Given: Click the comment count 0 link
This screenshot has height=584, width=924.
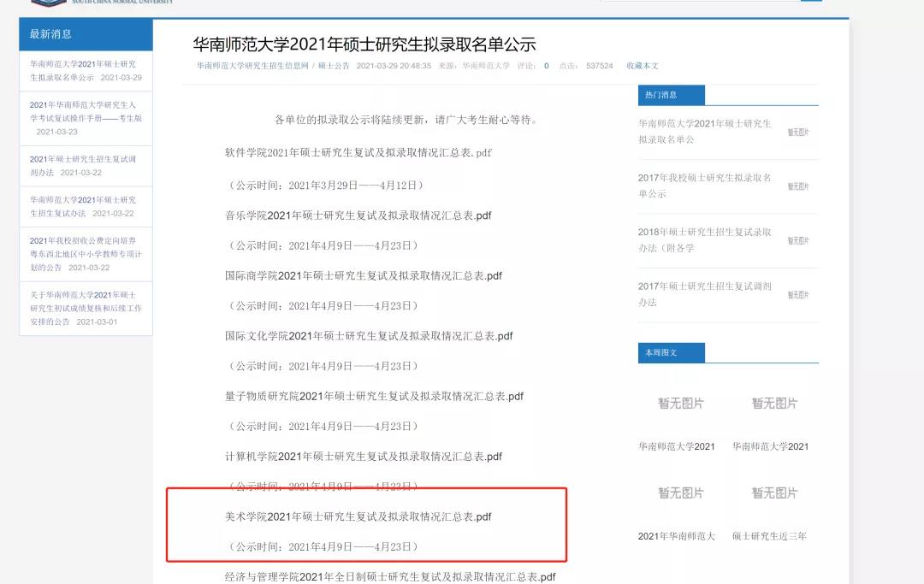Looking at the screenshot, I should (546, 66).
